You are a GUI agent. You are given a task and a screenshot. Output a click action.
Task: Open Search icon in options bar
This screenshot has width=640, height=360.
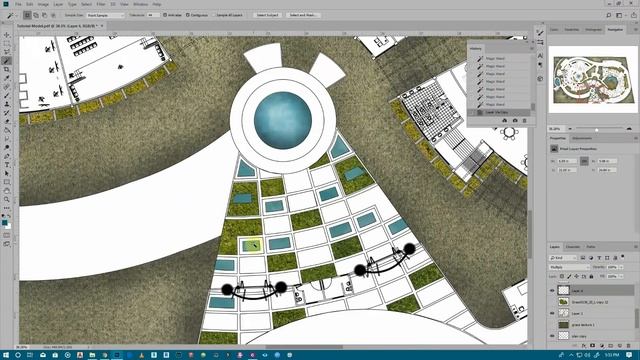[x=609, y=15]
